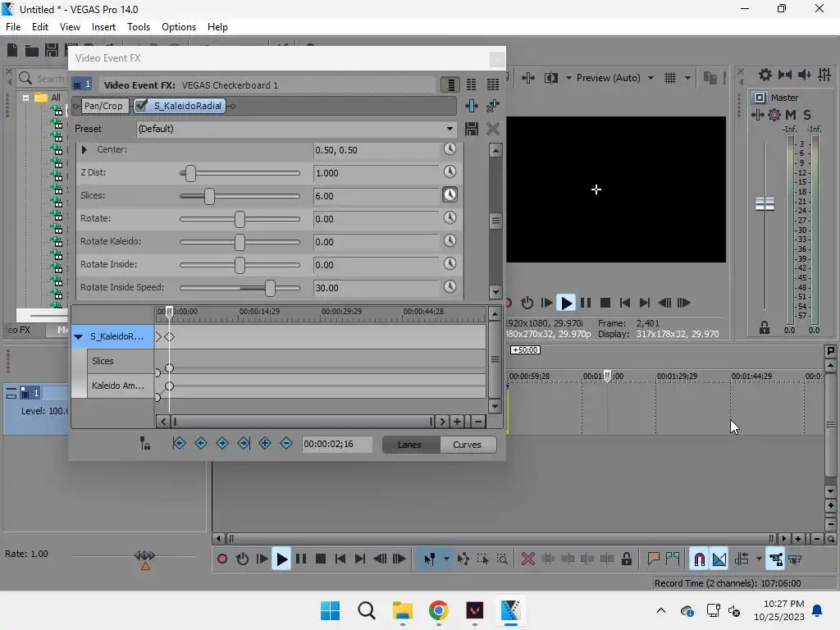Jump to the first keyframe
Image resolution: width=840 pixels, height=630 pixels.
(x=180, y=443)
